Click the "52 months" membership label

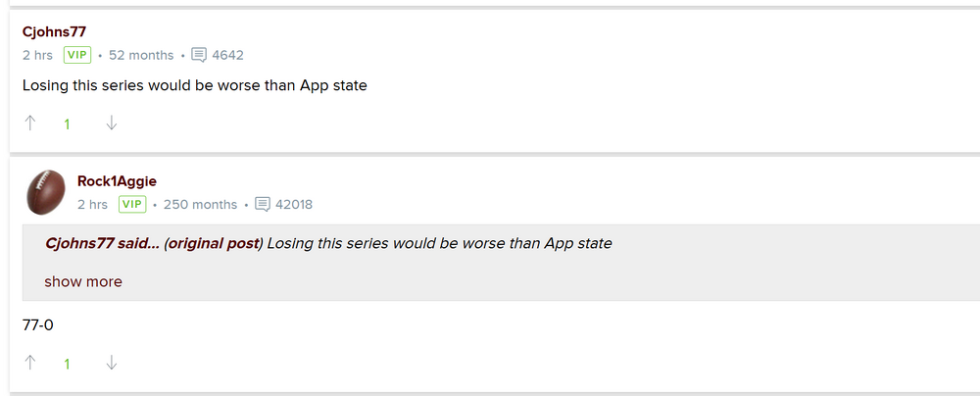tap(141, 55)
